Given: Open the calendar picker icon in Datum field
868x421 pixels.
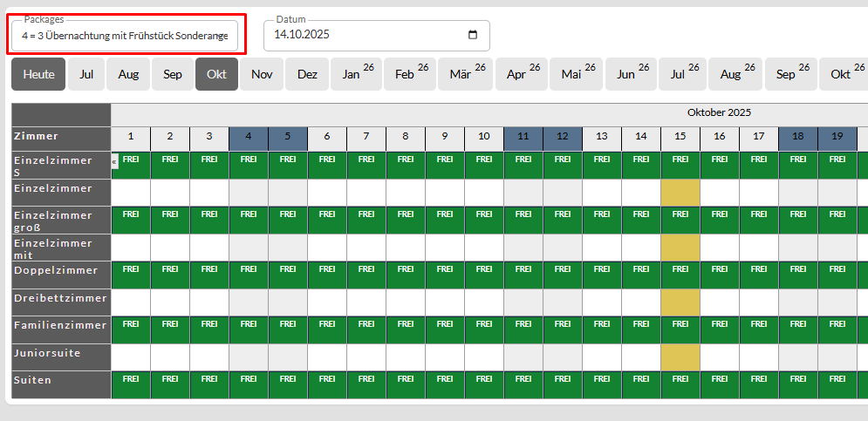Looking at the screenshot, I should point(473,36).
